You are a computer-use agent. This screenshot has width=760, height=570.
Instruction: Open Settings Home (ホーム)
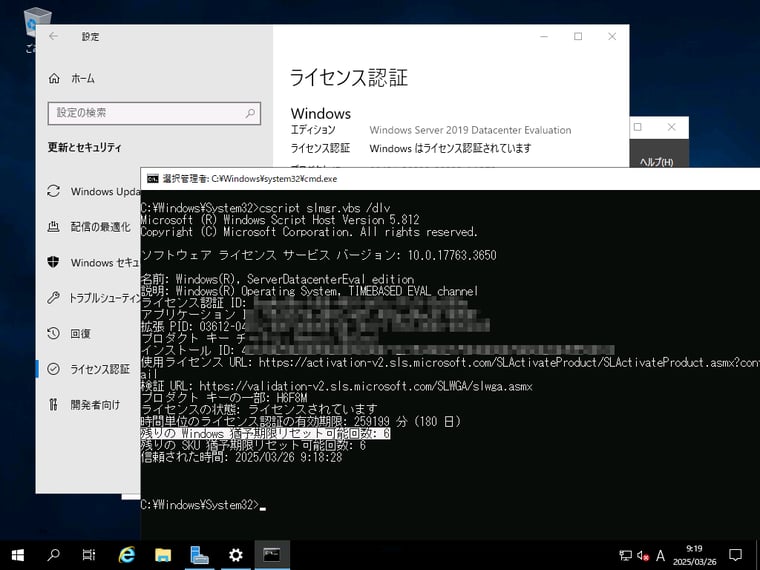71,79
